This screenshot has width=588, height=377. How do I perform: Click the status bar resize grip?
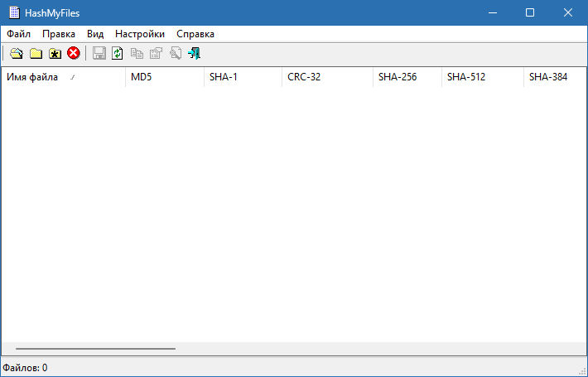[582, 371]
